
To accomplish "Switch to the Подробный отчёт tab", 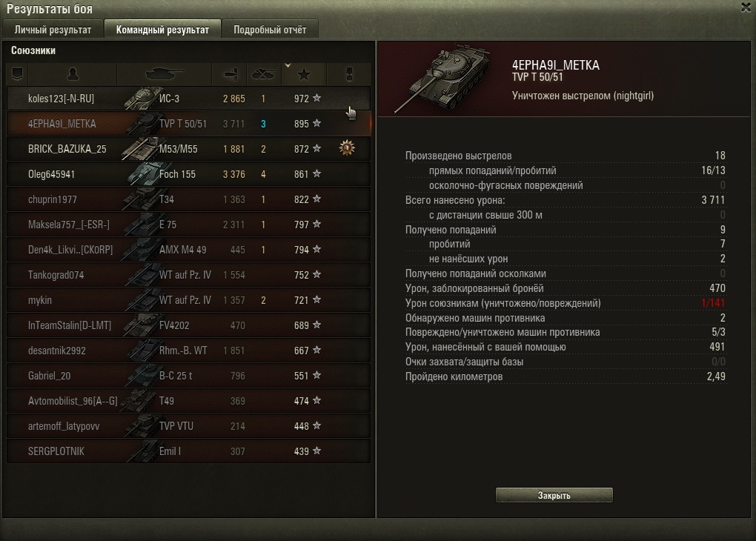I will [270, 30].
